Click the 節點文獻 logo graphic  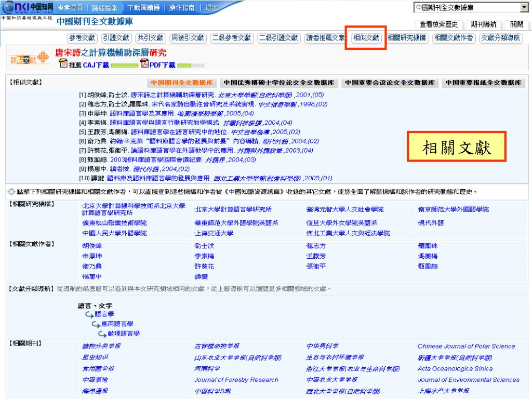point(30,58)
